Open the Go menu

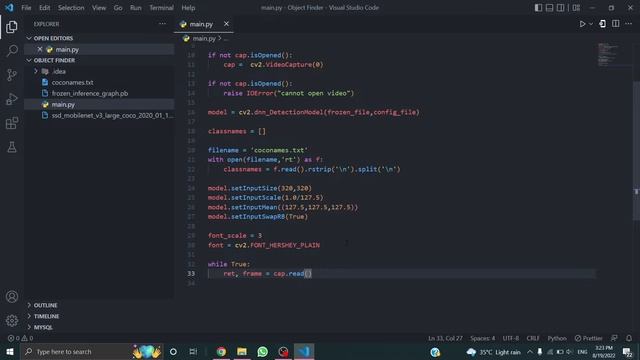(x=118, y=8)
